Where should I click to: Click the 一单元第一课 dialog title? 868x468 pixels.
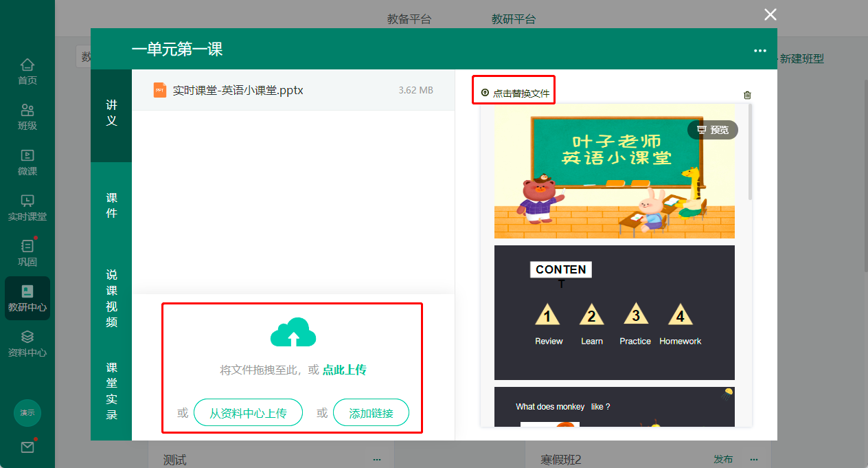(x=177, y=49)
